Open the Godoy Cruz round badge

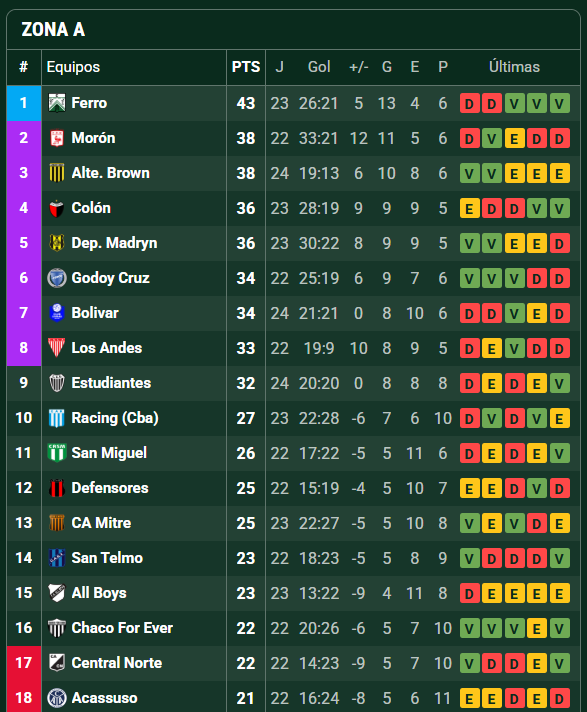point(57,278)
